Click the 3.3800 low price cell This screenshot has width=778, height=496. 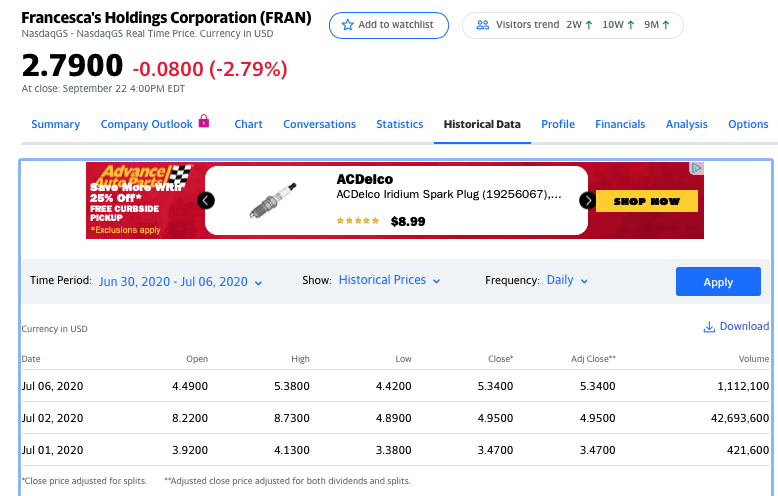coord(393,450)
